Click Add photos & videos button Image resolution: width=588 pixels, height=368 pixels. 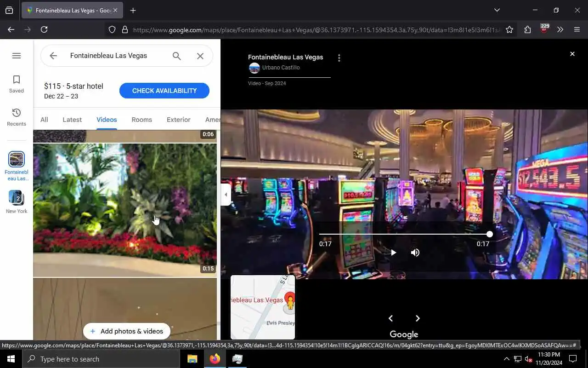pos(127,331)
